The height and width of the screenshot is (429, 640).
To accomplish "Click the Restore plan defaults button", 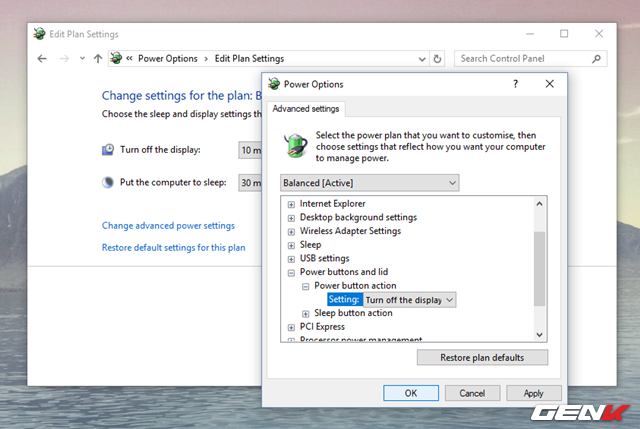I will 482,358.
